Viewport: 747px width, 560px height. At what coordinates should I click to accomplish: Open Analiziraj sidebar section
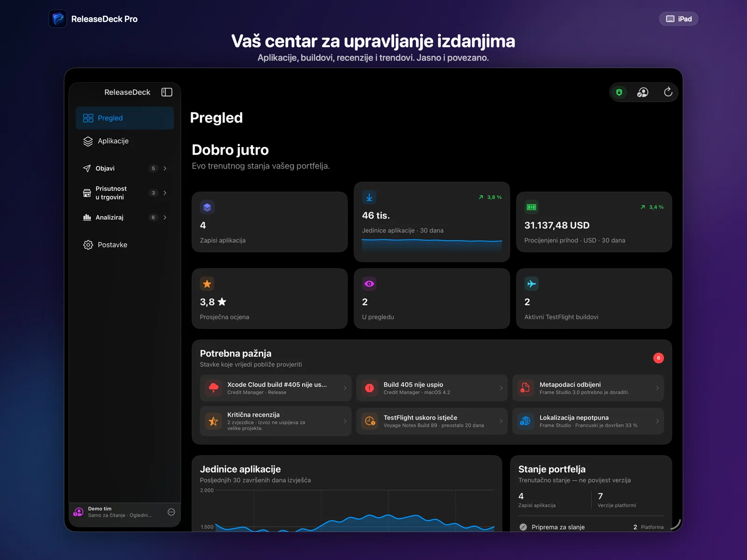click(x=125, y=217)
